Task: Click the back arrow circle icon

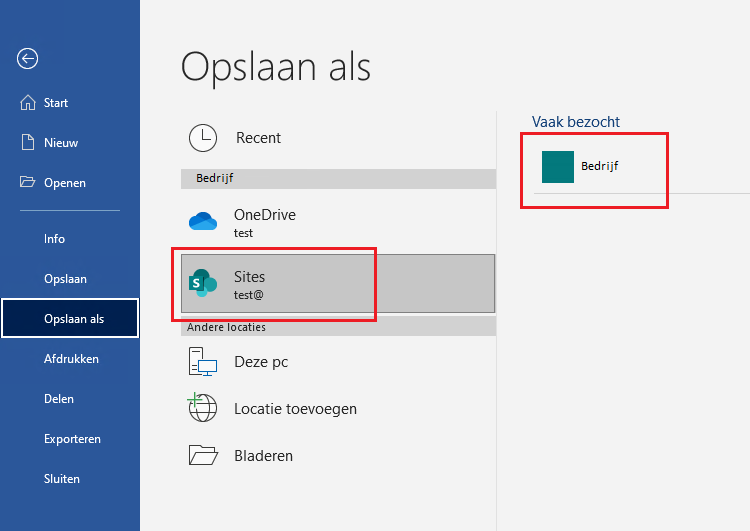Action: click(27, 59)
